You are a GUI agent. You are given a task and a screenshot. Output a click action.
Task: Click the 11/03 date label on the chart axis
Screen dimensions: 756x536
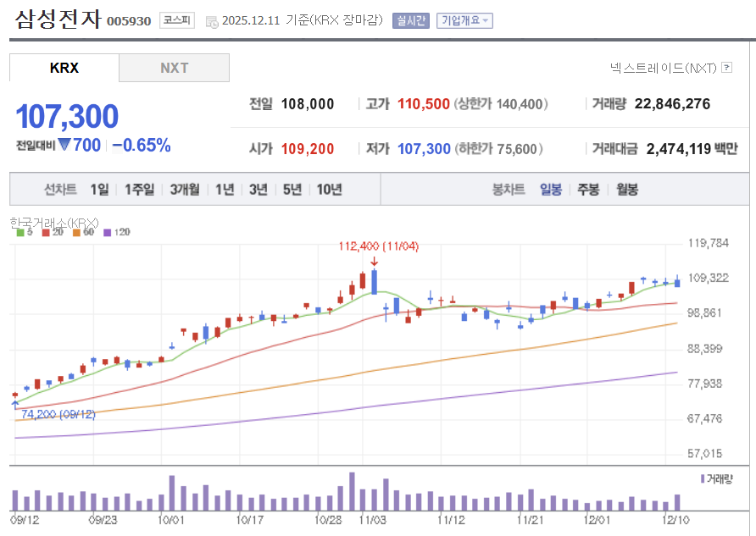coord(373,520)
